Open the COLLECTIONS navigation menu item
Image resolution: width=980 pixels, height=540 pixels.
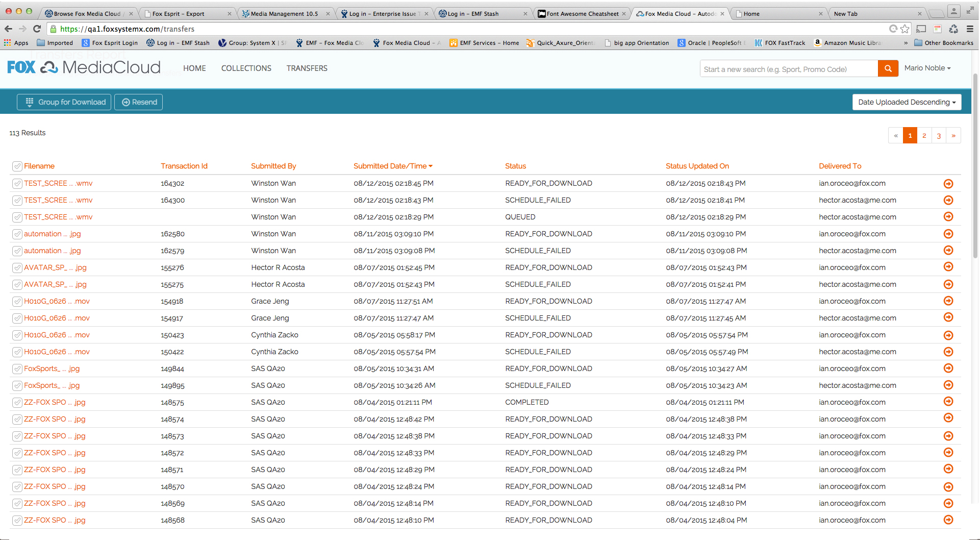pos(246,68)
